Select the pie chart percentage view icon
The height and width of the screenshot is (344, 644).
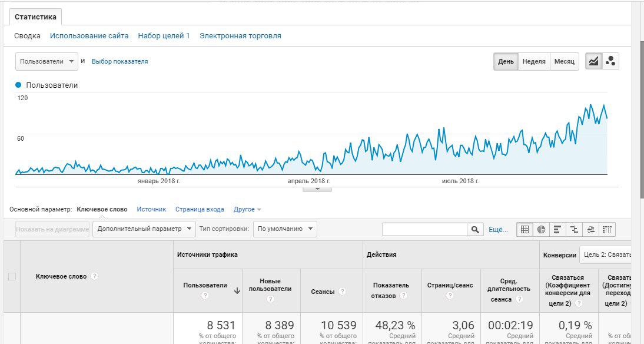(x=542, y=229)
